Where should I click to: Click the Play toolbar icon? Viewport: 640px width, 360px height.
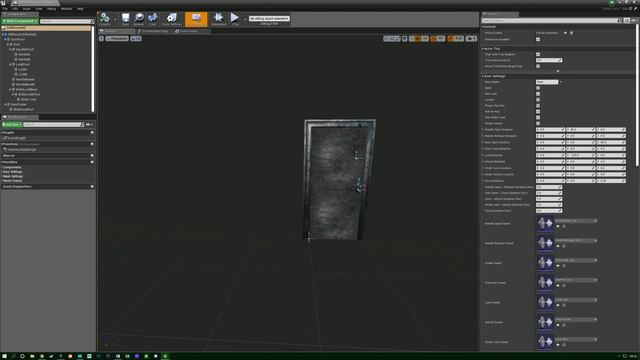pos(235,19)
